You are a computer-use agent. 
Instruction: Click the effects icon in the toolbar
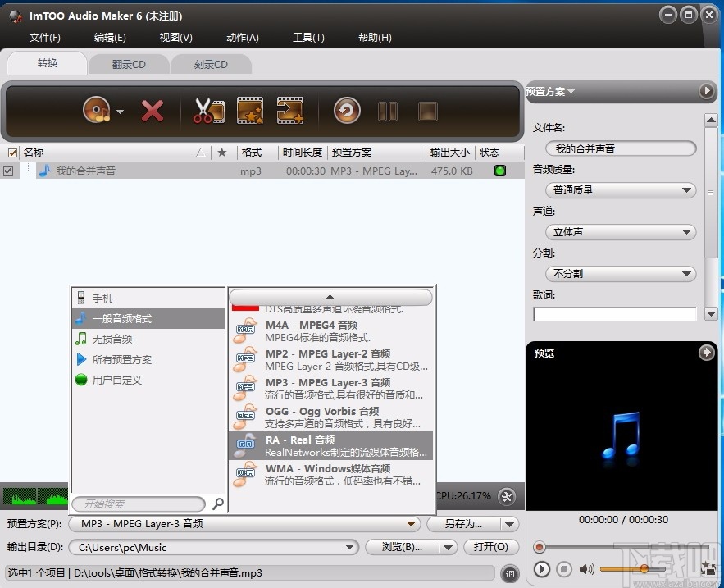[x=249, y=109]
